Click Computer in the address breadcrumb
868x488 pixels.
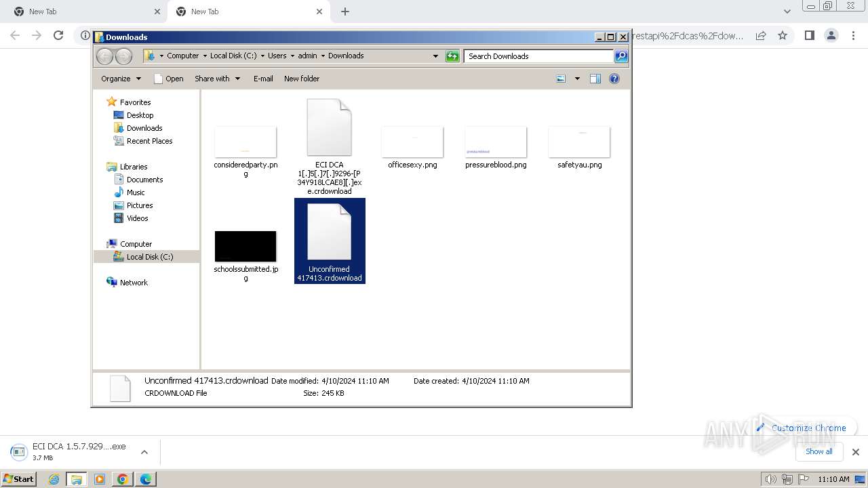pos(183,56)
